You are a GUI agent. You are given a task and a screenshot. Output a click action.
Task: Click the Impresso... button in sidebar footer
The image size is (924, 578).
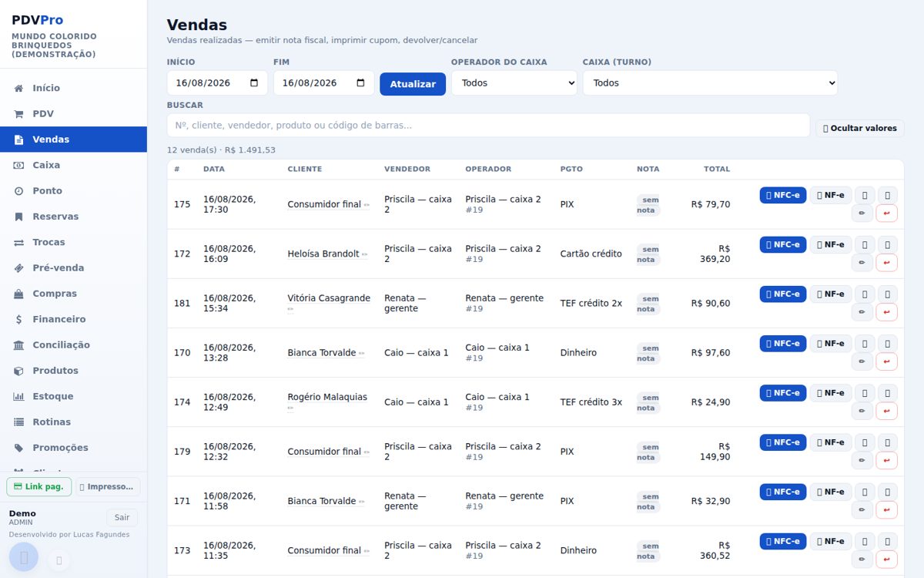(x=108, y=487)
